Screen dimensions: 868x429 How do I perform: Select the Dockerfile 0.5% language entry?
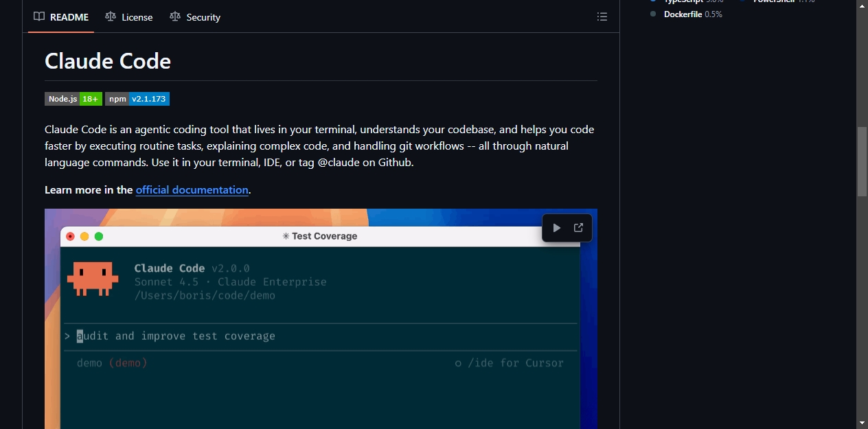(x=687, y=14)
